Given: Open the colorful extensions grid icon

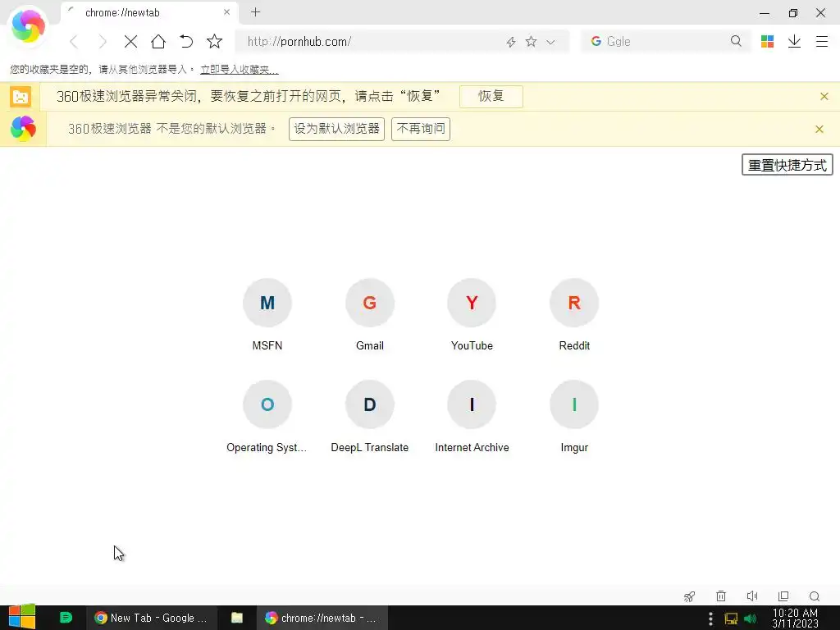Looking at the screenshot, I should (x=767, y=42).
